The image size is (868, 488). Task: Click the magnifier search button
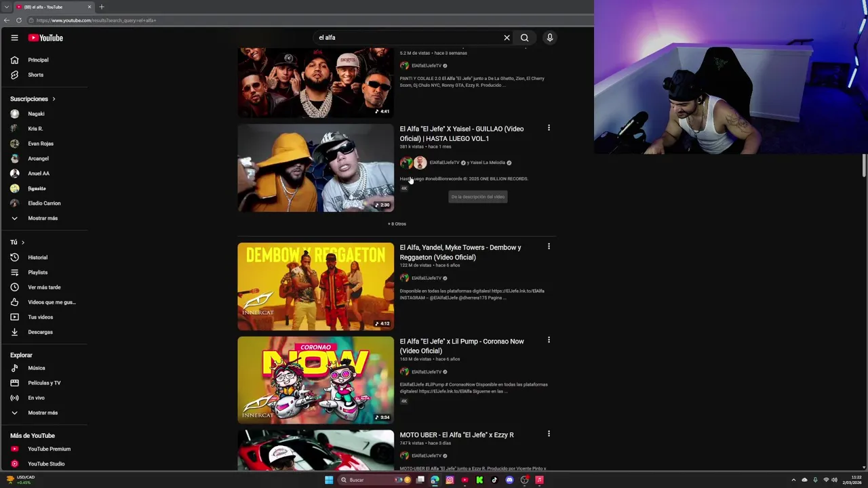click(524, 38)
